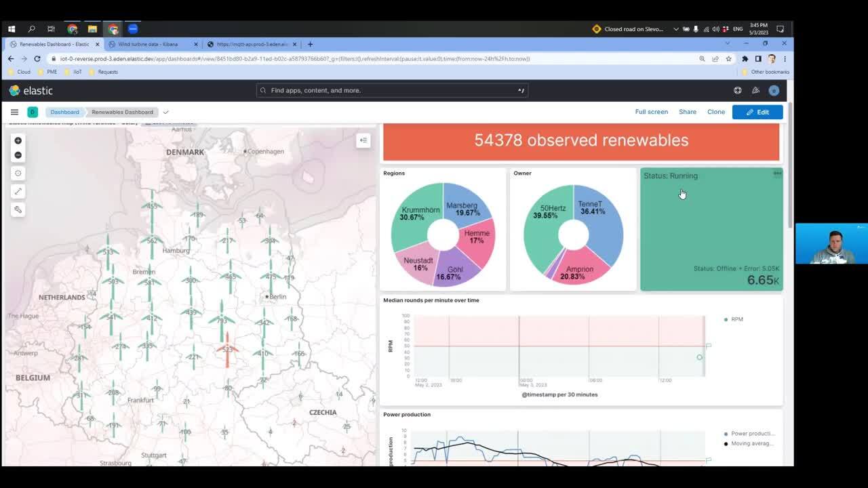Viewport: 868px width, 488px height.
Task: Expand the dashboard saved-state chevron
Action: click(165, 112)
